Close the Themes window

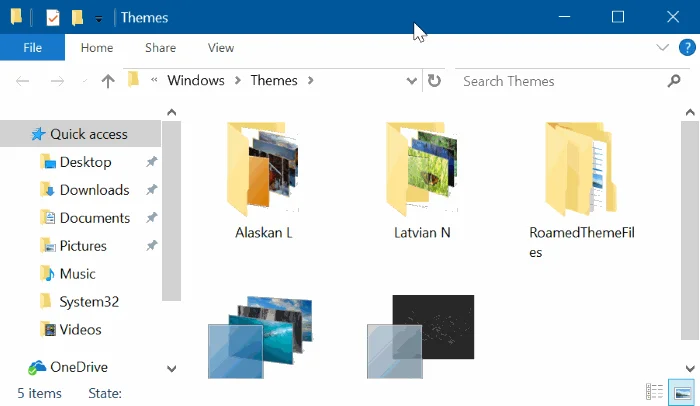(x=673, y=17)
